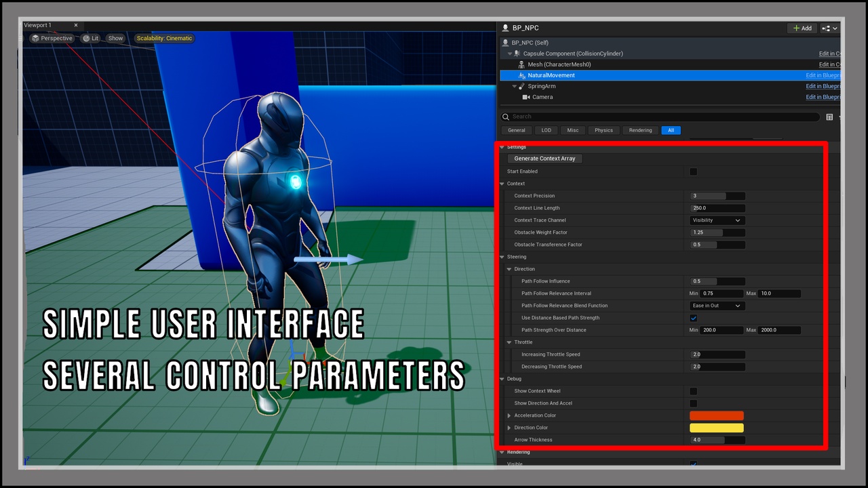Click the NaturalMovement component icon
This screenshot has width=868, height=488.
[521, 75]
